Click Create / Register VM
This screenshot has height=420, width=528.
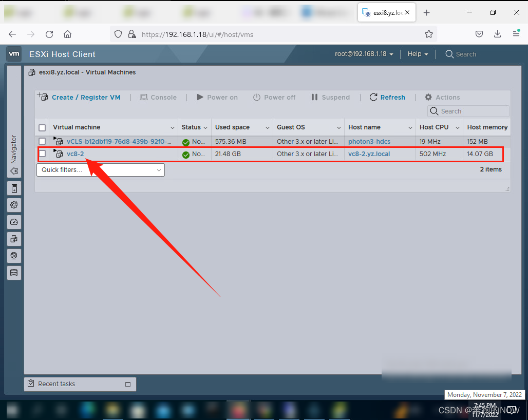point(79,97)
